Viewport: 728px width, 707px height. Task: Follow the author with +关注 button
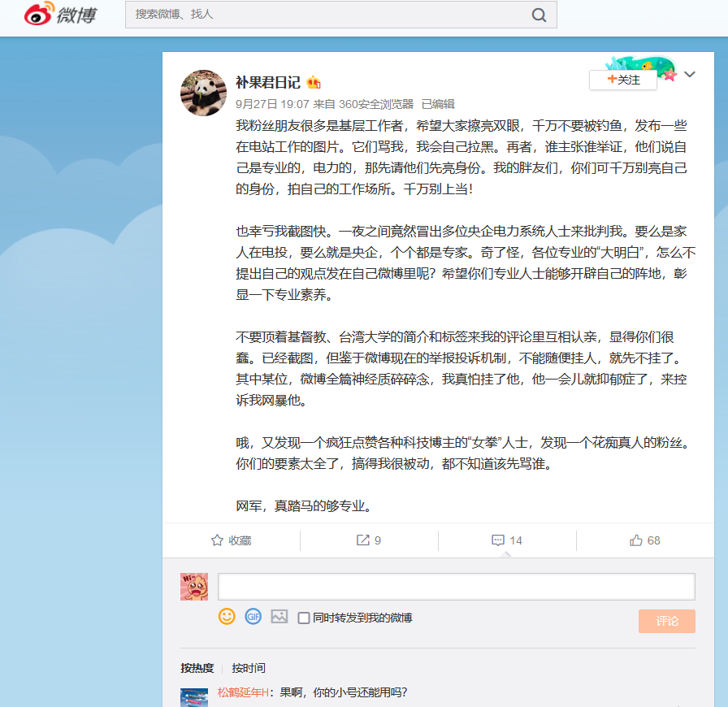point(623,80)
